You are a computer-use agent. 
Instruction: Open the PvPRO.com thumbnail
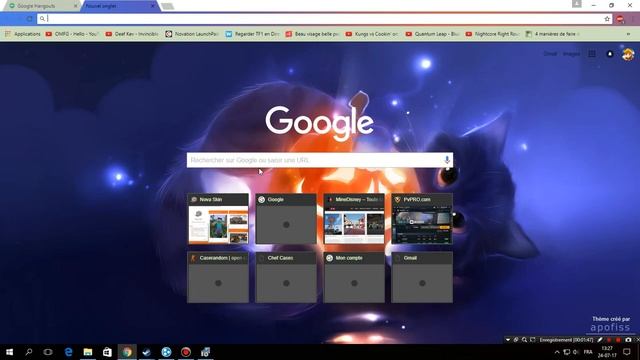point(422,219)
